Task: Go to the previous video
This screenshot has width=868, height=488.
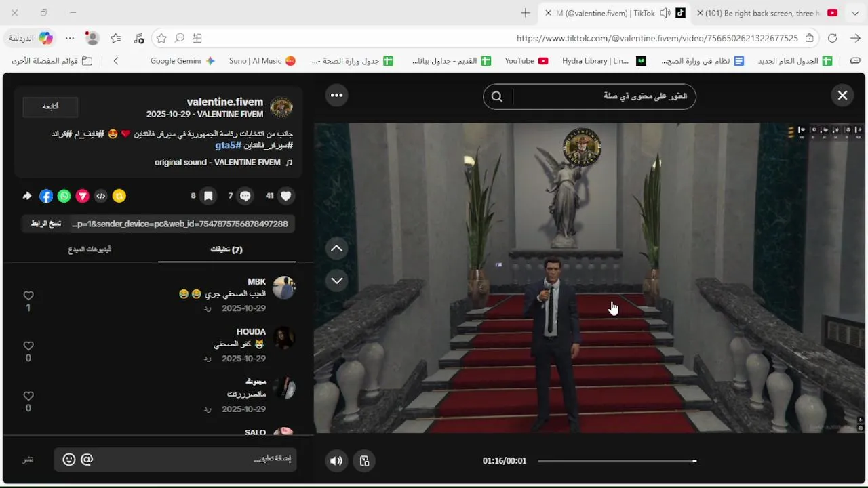Action: tap(336, 249)
